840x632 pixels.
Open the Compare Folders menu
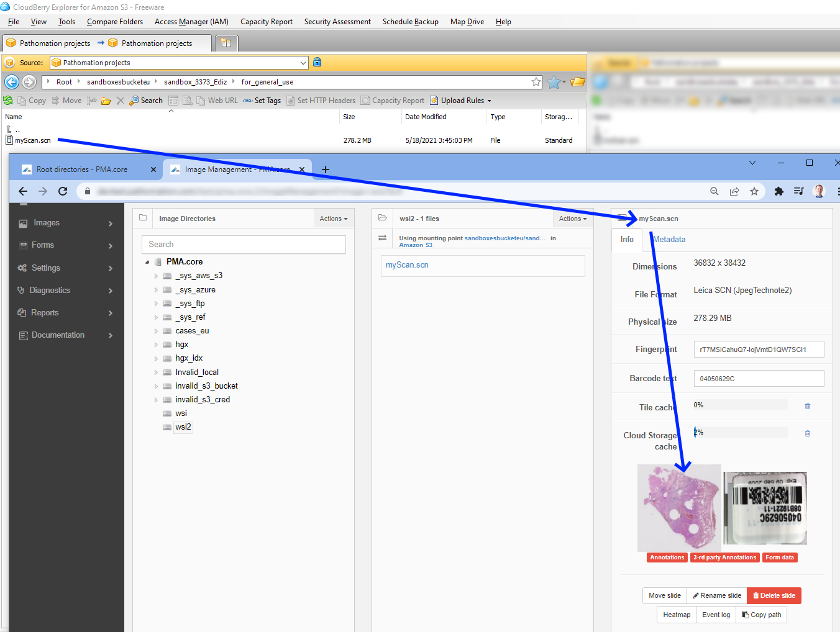(x=115, y=22)
